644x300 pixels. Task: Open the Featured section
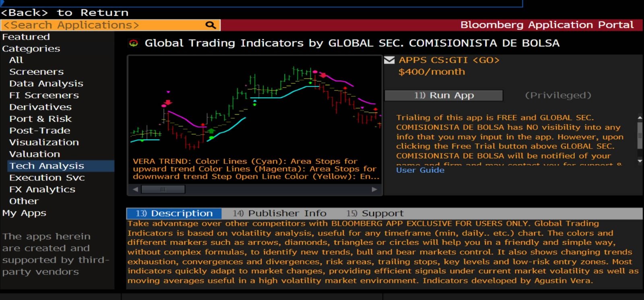[x=26, y=37]
